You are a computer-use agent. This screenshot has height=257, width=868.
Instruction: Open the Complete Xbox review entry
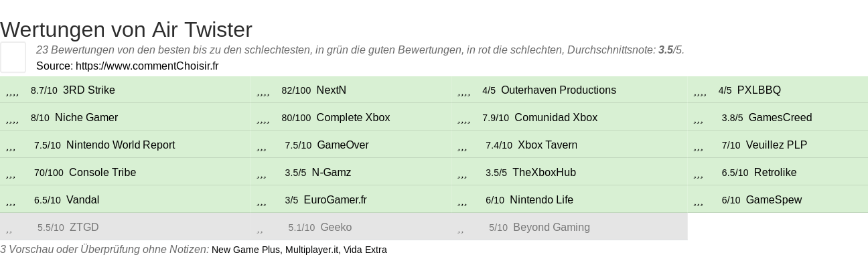click(x=353, y=118)
